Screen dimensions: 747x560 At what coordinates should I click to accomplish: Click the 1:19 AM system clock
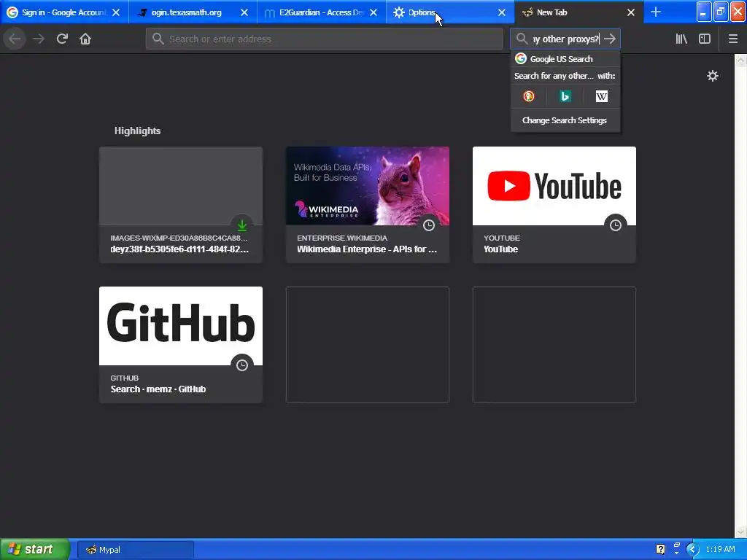pos(720,549)
